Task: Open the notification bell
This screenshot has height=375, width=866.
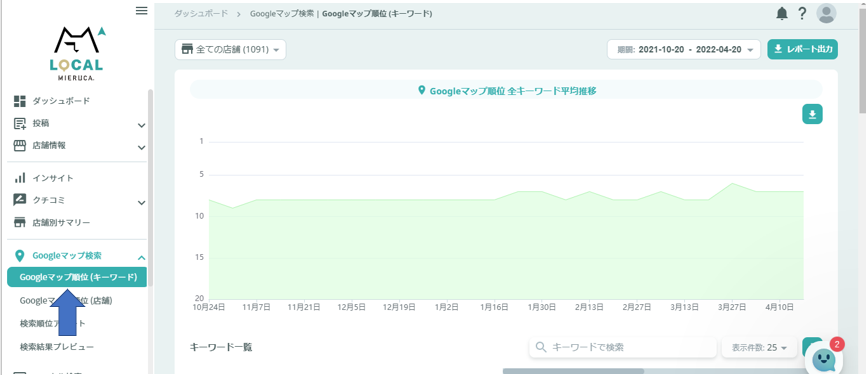Action: [x=781, y=14]
